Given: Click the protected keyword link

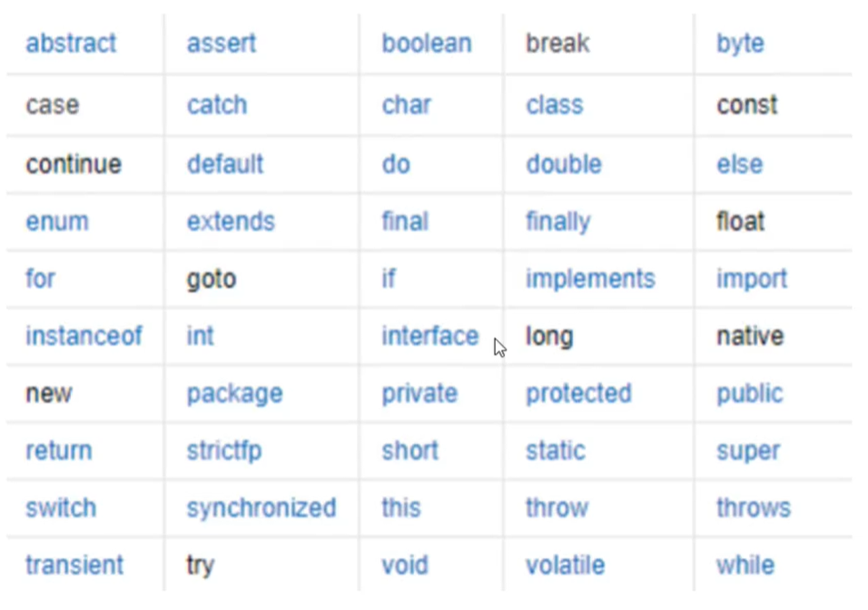Looking at the screenshot, I should (x=578, y=395).
